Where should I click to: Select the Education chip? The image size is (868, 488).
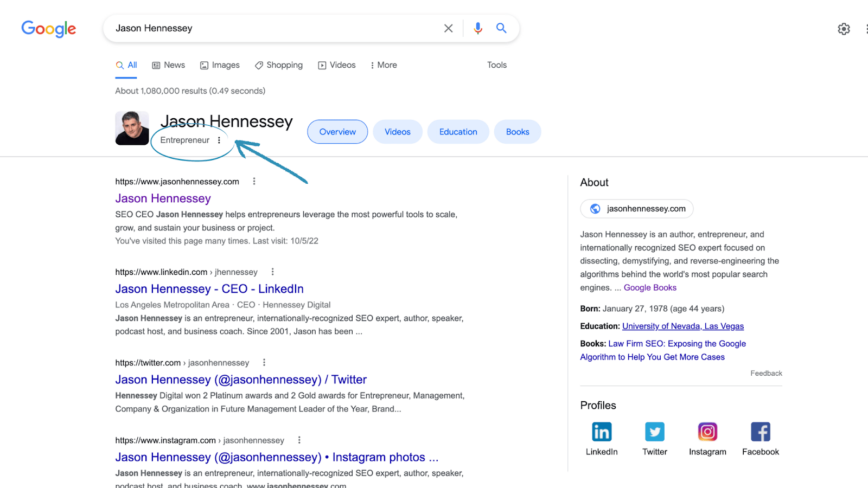coord(458,132)
